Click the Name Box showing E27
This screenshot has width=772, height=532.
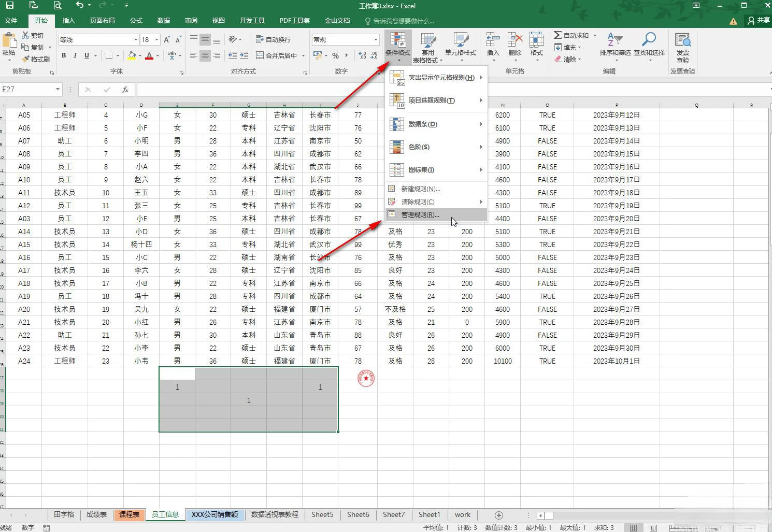(26, 90)
